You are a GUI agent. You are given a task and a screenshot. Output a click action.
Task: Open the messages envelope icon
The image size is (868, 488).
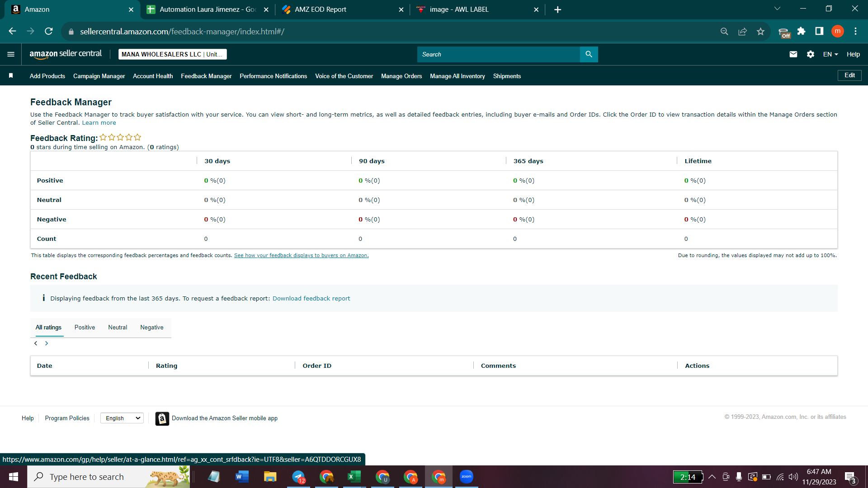(x=793, y=54)
